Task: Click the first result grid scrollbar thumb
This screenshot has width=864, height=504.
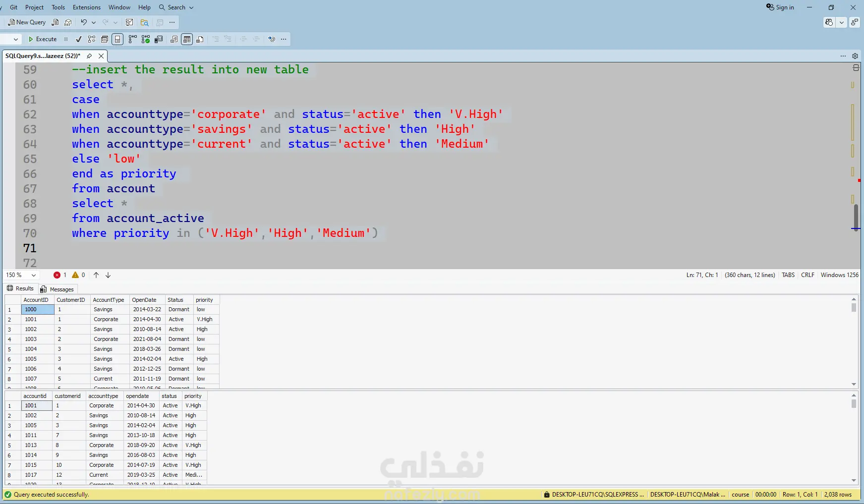Action: pos(854,308)
